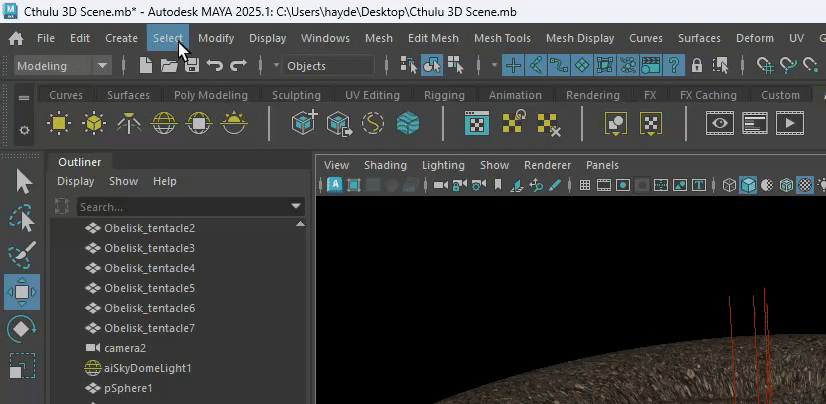This screenshot has height=404, width=826.
Task: Open the Deform menu
Action: pyautogui.click(x=754, y=38)
